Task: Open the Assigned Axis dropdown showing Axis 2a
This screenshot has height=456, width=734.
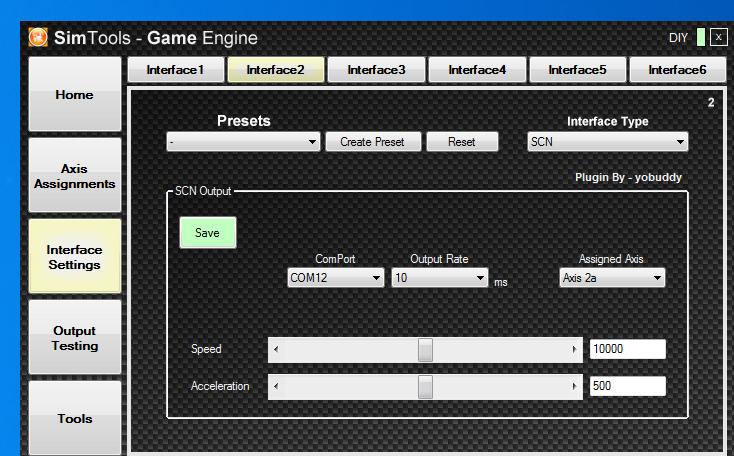Action: [x=612, y=278]
